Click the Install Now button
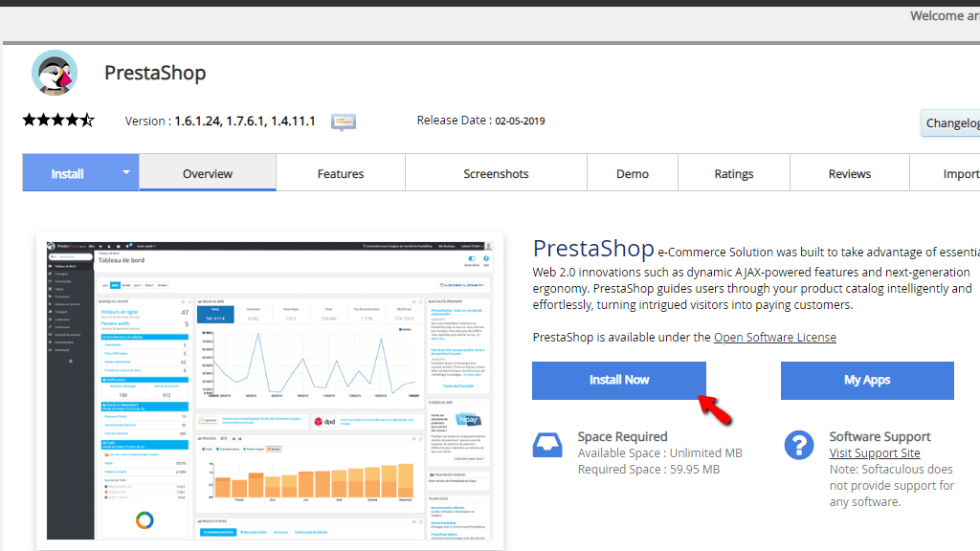This screenshot has width=980, height=551. click(619, 381)
